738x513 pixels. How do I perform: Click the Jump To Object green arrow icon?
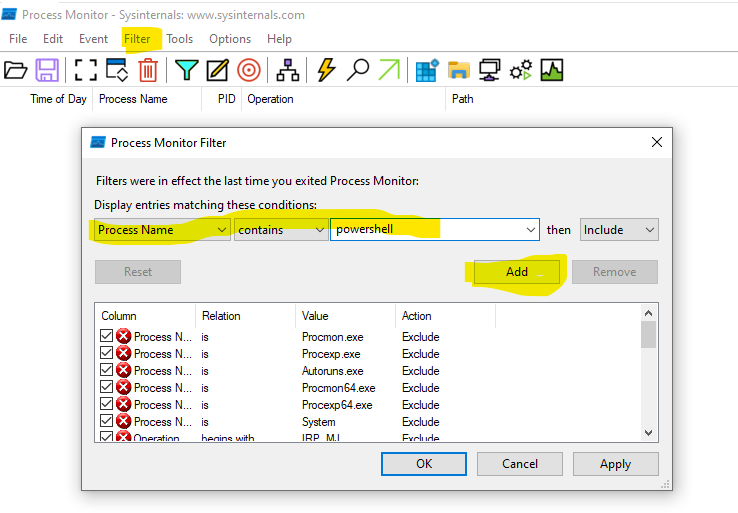389,71
